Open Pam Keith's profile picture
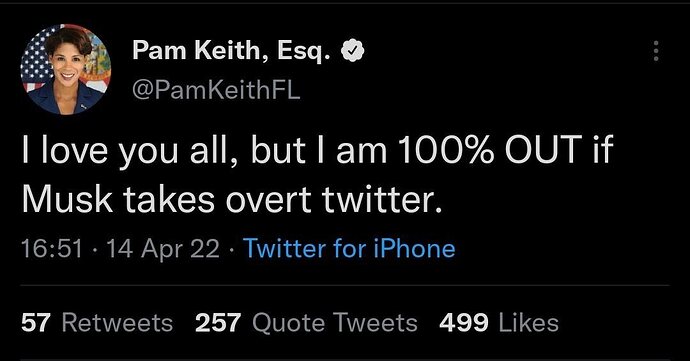Image resolution: width=690 pixels, height=361 pixels. [x=66, y=69]
